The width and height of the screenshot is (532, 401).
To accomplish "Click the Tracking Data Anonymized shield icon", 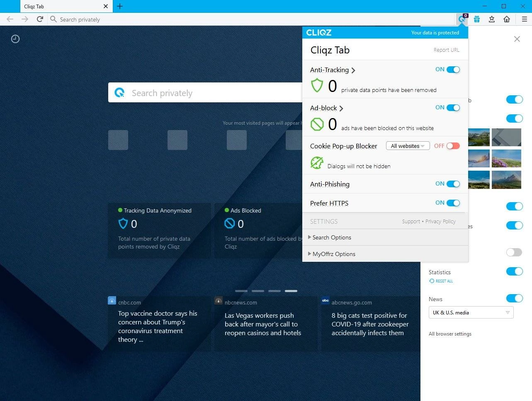I will (123, 224).
